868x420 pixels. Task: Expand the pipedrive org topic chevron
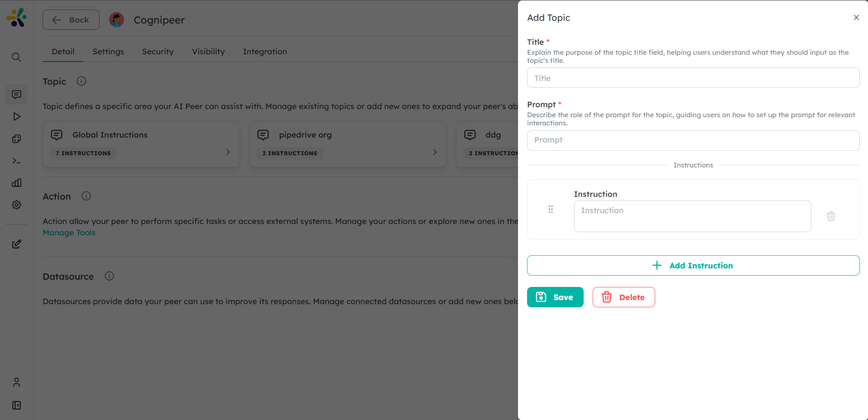click(x=435, y=153)
